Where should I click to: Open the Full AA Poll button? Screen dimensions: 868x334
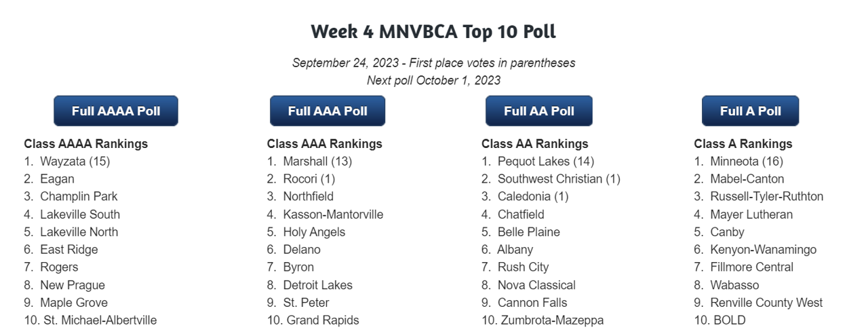click(539, 111)
